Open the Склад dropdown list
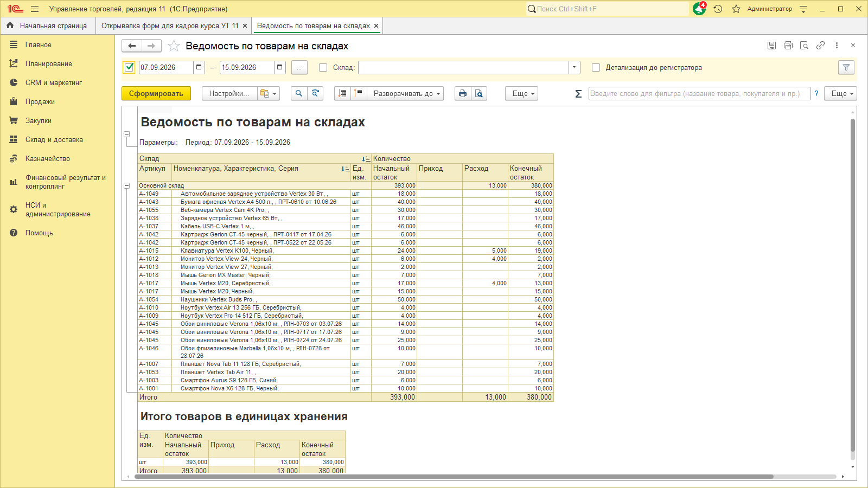This screenshot has height=488, width=868. pos(575,67)
